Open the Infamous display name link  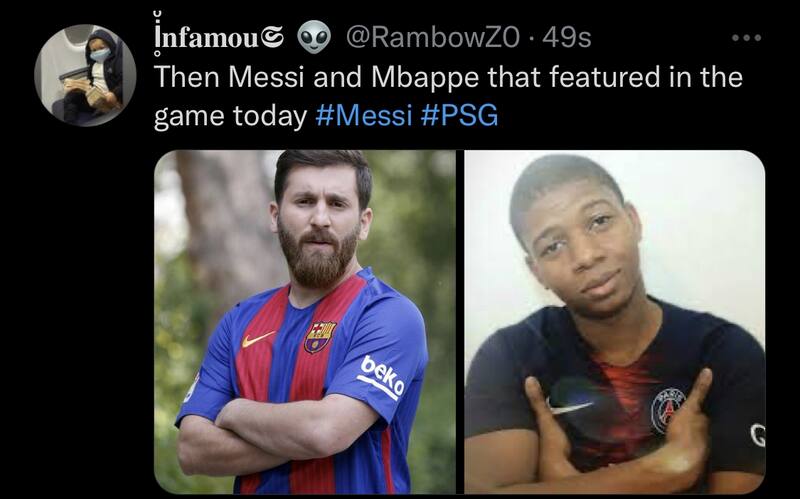pyautogui.click(x=219, y=37)
